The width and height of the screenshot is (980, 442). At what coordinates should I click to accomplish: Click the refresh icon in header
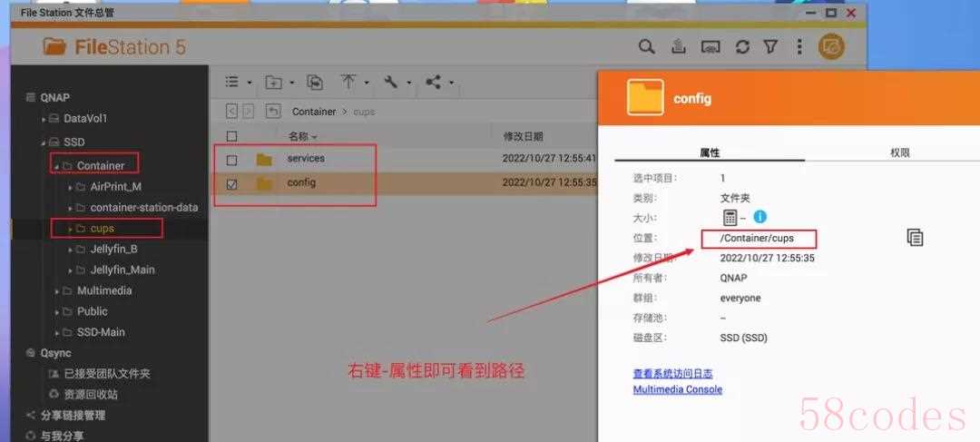(x=742, y=47)
